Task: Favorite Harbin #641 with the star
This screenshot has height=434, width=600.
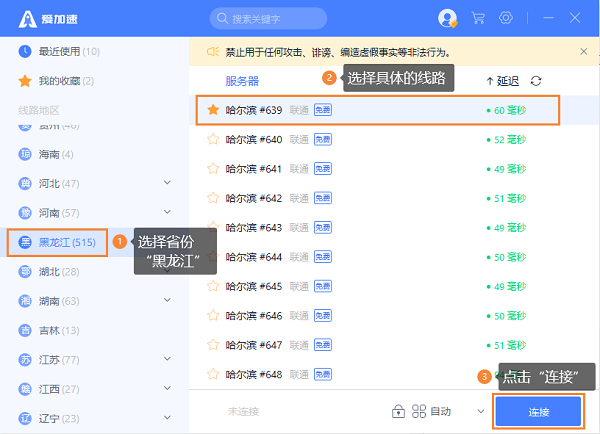Action: click(213, 169)
